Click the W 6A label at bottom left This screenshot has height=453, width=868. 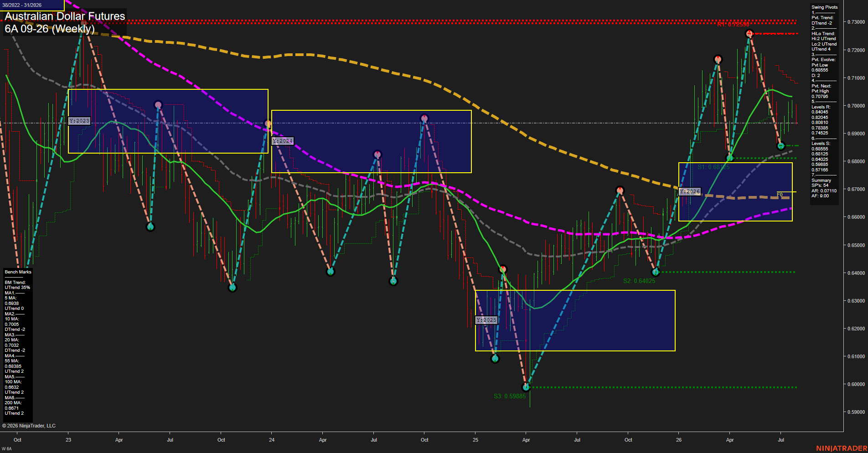[6, 449]
